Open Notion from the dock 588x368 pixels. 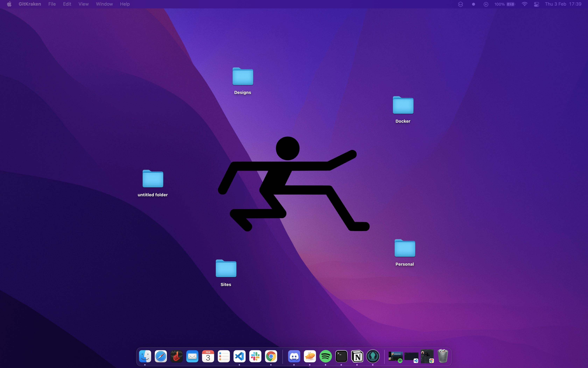tap(357, 356)
